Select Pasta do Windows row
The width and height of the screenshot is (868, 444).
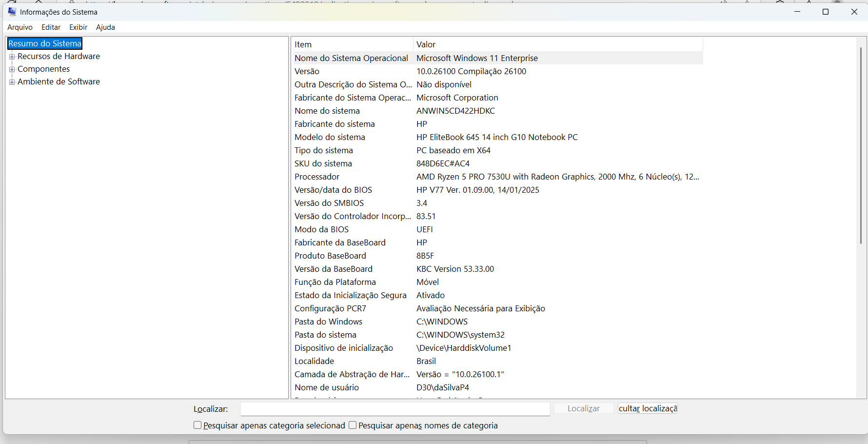click(x=498, y=322)
